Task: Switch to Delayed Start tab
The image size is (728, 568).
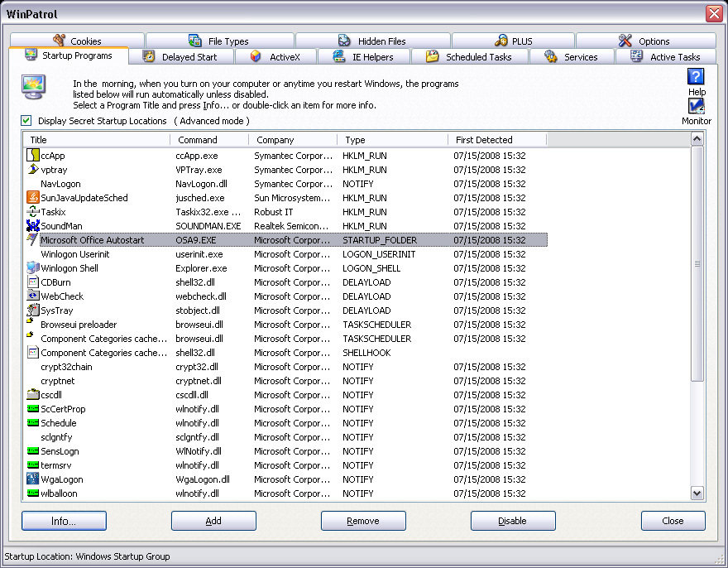Action: point(181,56)
